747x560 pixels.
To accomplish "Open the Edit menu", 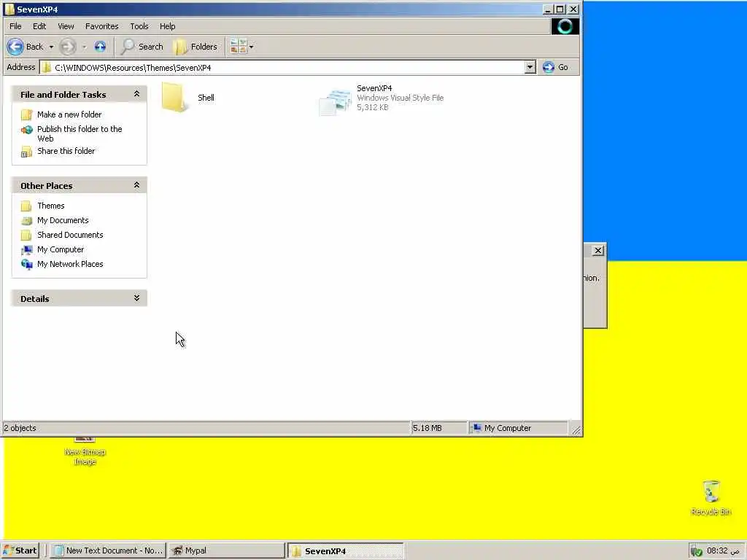I will tap(39, 26).
